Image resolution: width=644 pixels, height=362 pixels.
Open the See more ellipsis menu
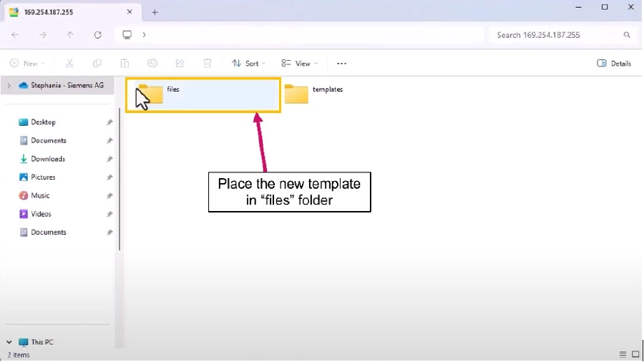[341, 64]
